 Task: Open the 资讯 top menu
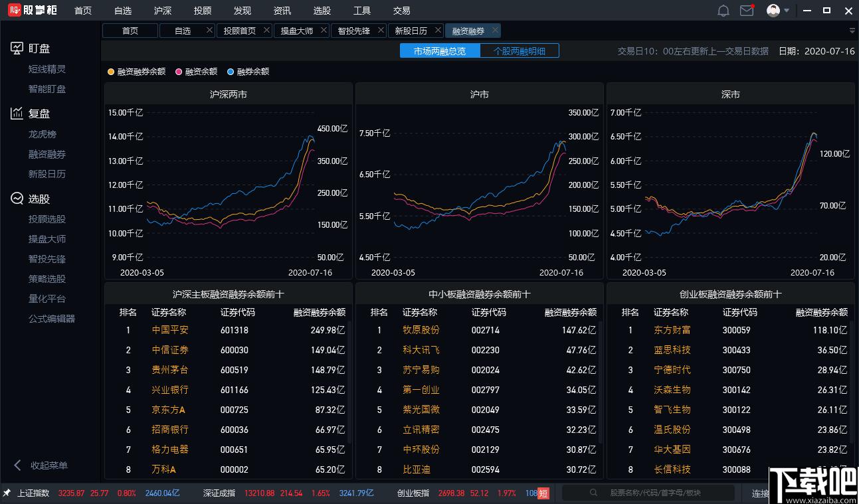point(282,11)
